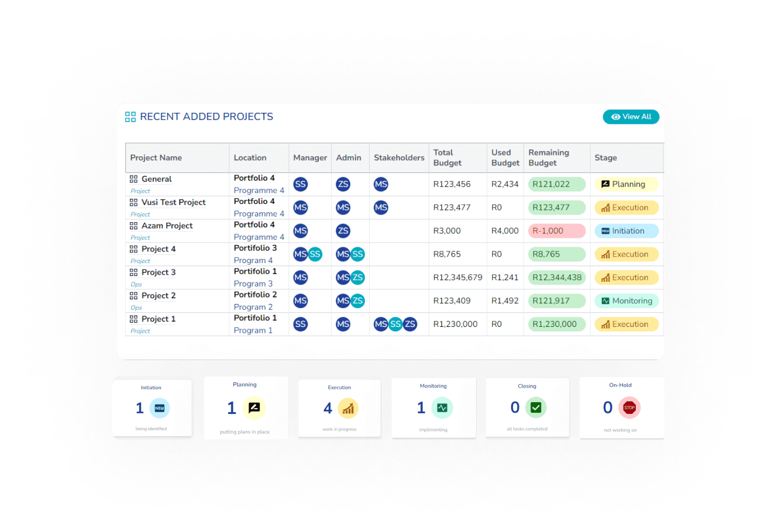Click grid icon next to Project 4
Viewport: 782px width, 532px height.
(134, 250)
